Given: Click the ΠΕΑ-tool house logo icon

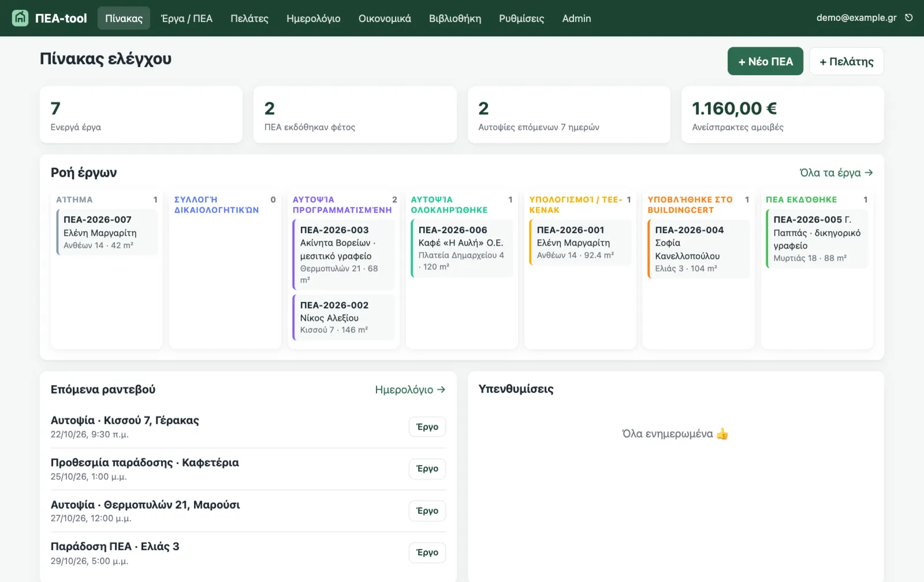Looking at the screenshot, I should point(20,18).
